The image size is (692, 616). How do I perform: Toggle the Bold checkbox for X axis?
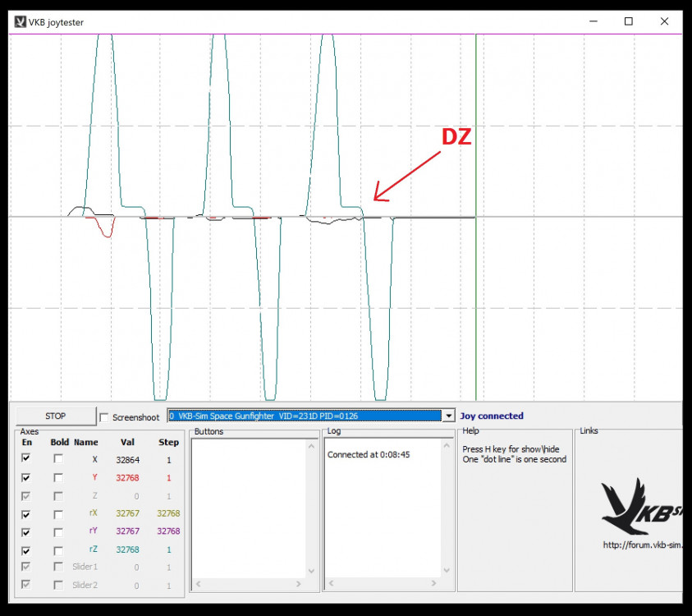click(x=58, y=459)
